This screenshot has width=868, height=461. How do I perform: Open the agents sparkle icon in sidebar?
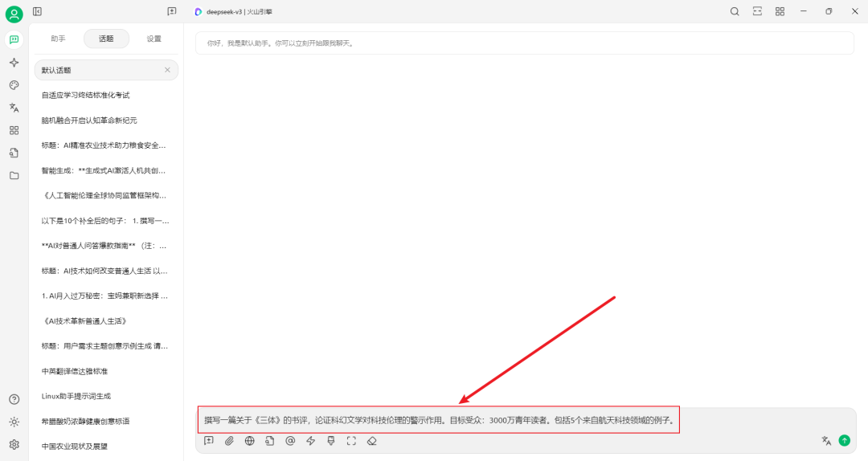[x=14, y=63]
